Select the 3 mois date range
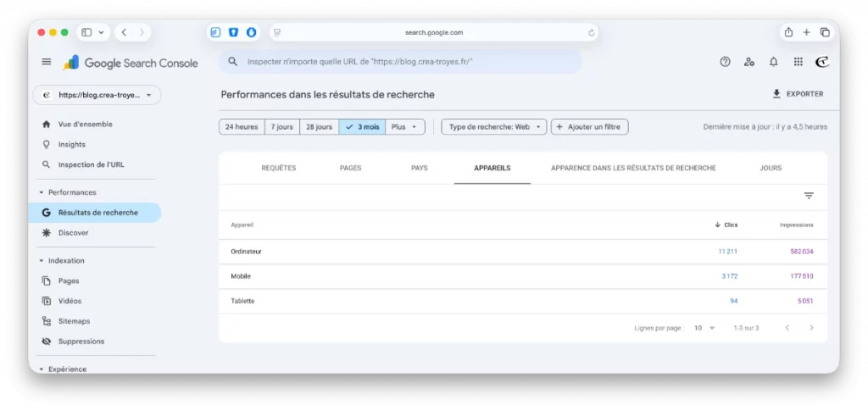This screenshot has height=411, width=868. [362, 126]
